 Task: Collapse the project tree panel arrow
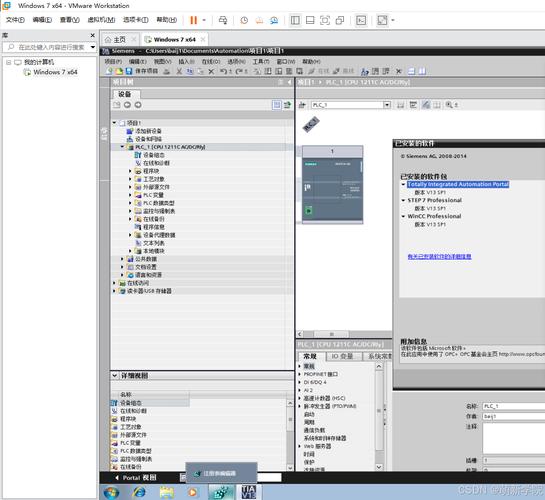[x=289, y=82]
